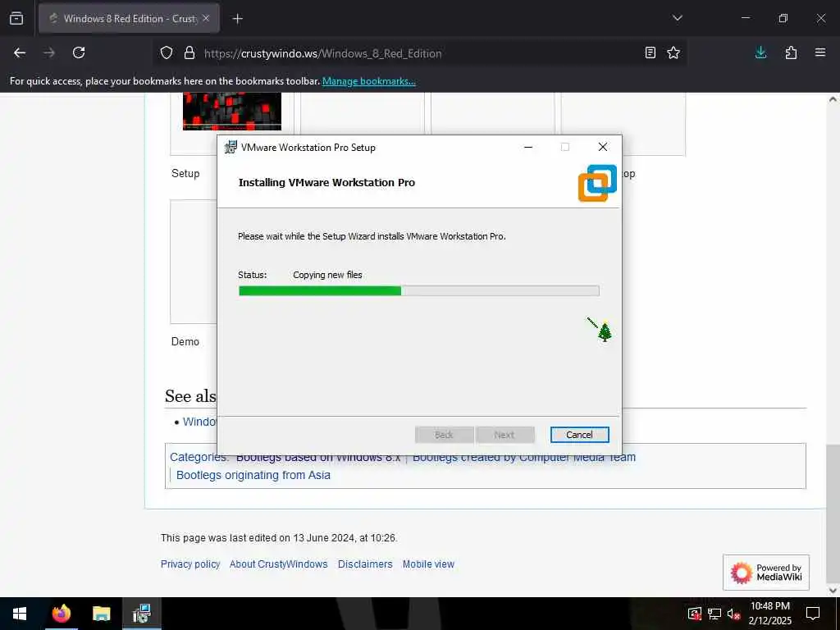
Task: Click the installation progress bar
Action: pyautogui.click(x=419, y=291)
